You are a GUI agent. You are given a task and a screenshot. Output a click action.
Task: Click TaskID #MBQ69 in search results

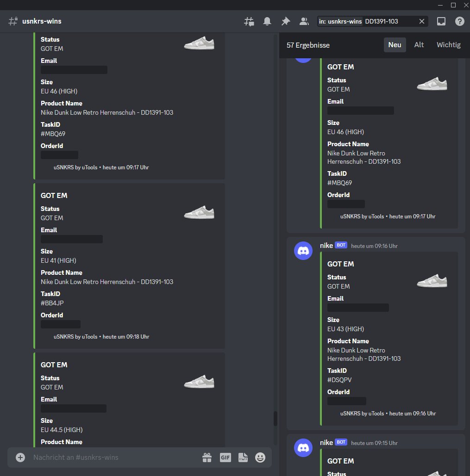(x=340, y=183)
